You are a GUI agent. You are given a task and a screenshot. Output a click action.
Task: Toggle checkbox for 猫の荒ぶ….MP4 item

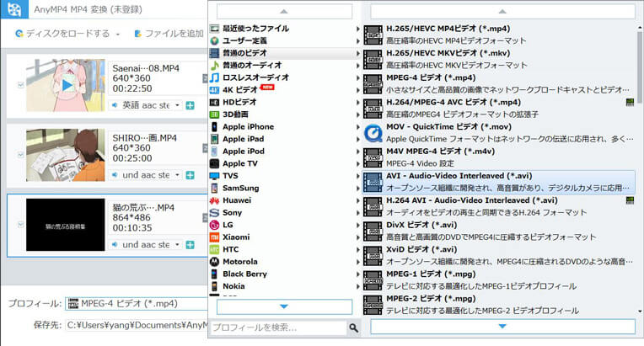pos(20,225)
